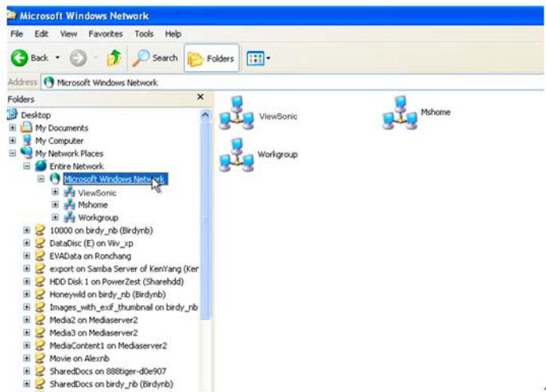
Task: Click share icon for EVAData on Ronchang
Action: click(x=41, y=256)
